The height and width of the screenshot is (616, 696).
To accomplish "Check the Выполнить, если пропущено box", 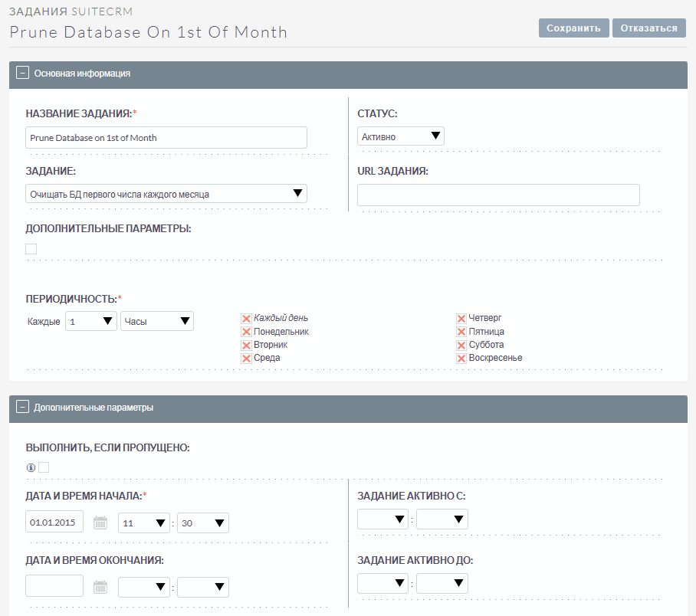I will 44,467.
